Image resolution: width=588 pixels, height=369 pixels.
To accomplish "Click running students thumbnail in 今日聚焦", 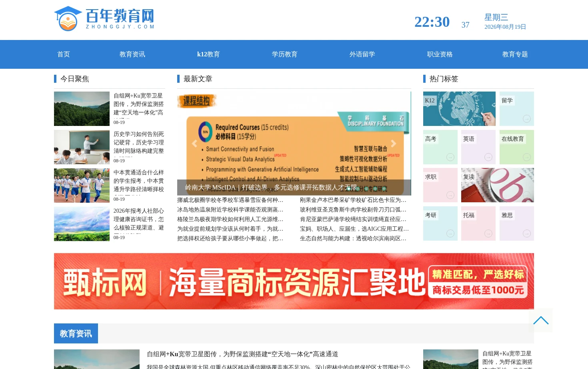I will tap(82, 185).
